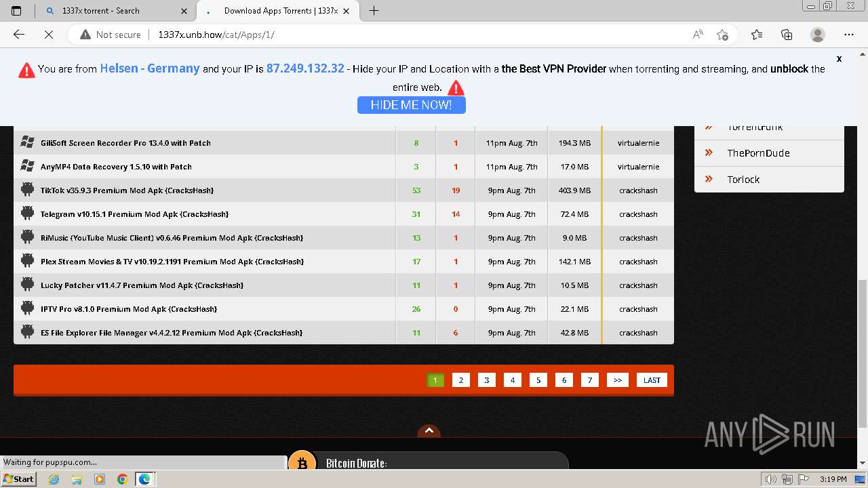Launch Internet Explorer from the taskbar
Viewport: 868px width, 488px height.
point(54,479)
